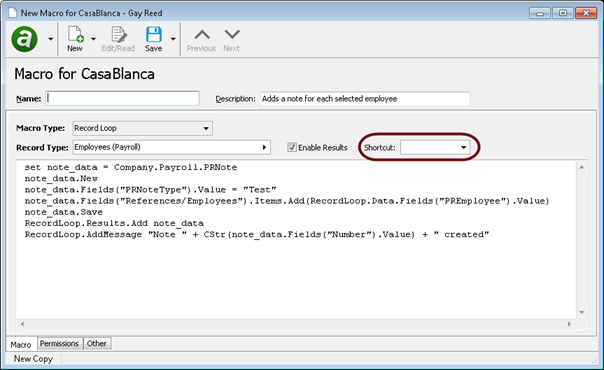The width and height of the screenshot is (604, 370).
Task: Click the Description text field
Action: click(365, 99)
